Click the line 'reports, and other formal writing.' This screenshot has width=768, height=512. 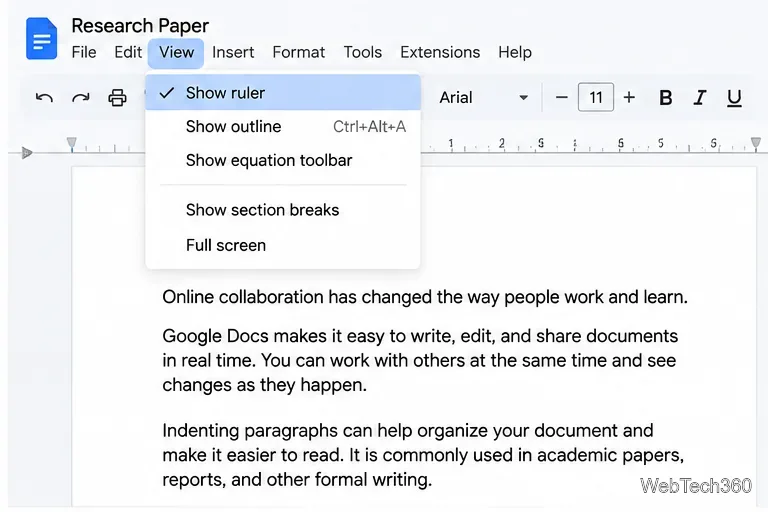tap(297, 479)
